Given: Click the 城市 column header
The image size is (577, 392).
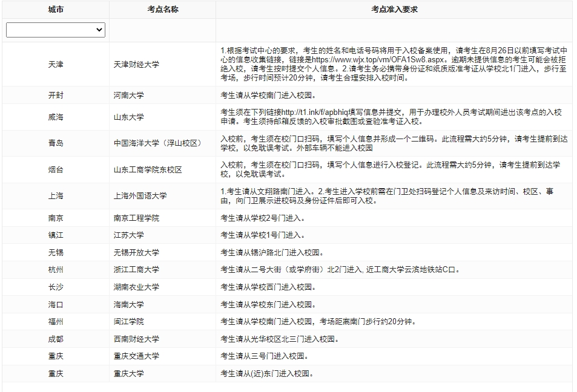Looking at the screenshot, I should pyautogui.click(x=56, y=10).
